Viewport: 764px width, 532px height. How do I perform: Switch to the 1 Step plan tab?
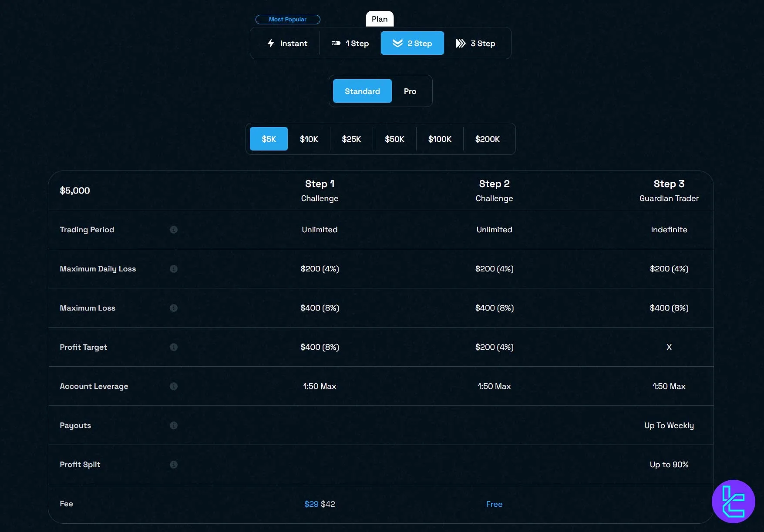(x=350, y=43)
